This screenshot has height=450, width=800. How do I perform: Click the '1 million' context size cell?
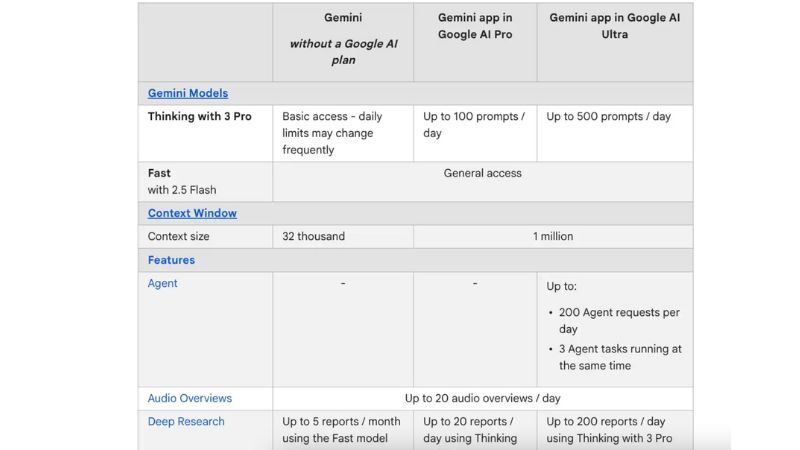click(x=553, y=236)
